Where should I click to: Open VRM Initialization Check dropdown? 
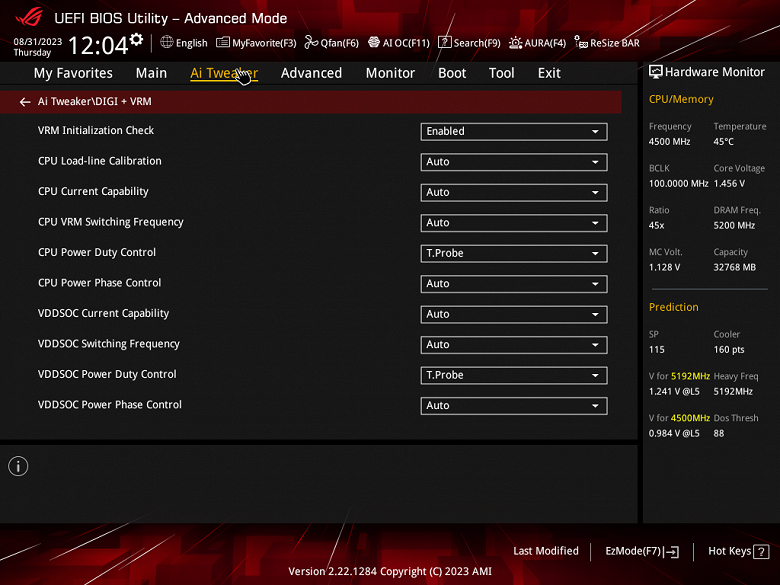(514, 131)
